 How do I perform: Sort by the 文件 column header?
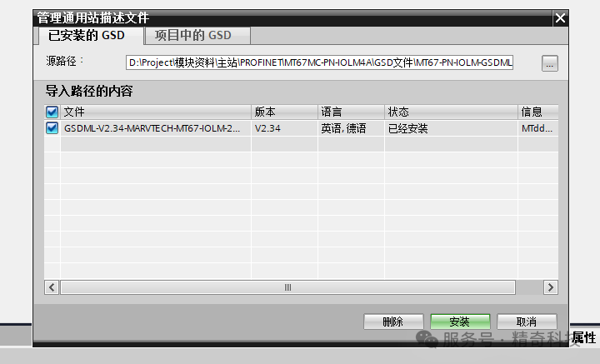tap(155, 112)
